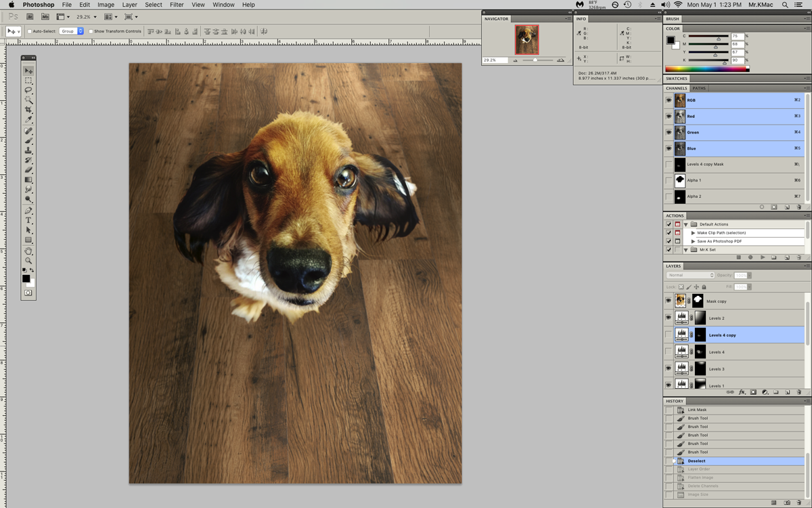Click the Navigator preview thumbnail
Image resolution: width=812 pixels, height=508 pixels.
(526, 40)
